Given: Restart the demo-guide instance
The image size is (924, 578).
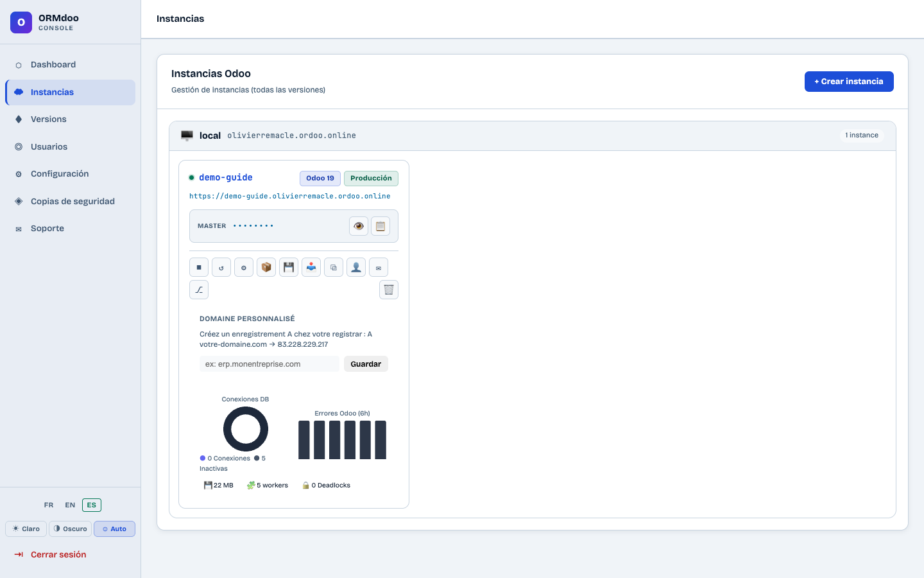Looking at the screenshot, I should tap(221, 267).
